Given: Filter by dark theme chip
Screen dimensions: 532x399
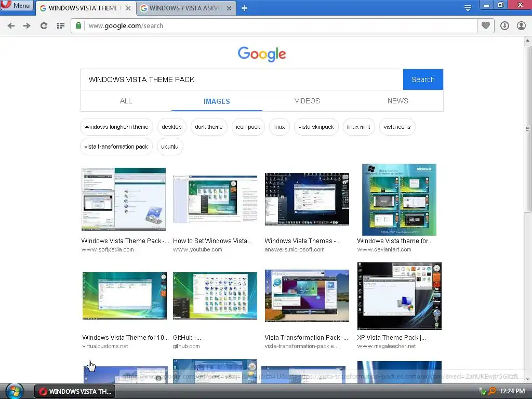Looking at the screenshot, I should pos(209,127).
